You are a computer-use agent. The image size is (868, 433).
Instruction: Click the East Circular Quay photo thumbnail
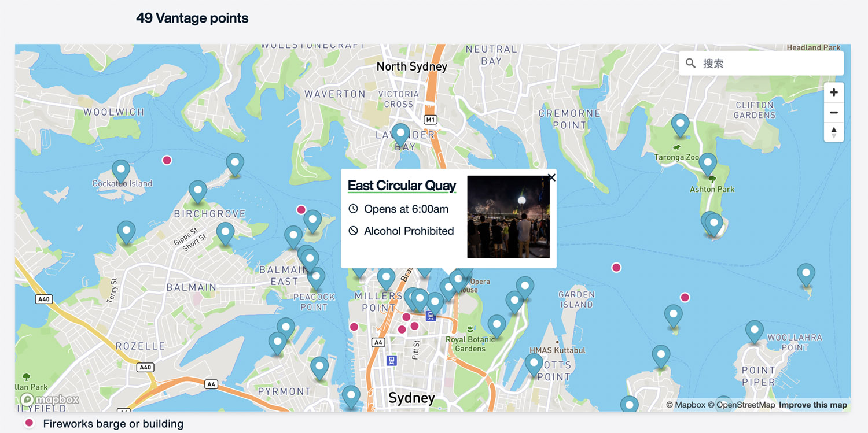(x=508, y=217)
